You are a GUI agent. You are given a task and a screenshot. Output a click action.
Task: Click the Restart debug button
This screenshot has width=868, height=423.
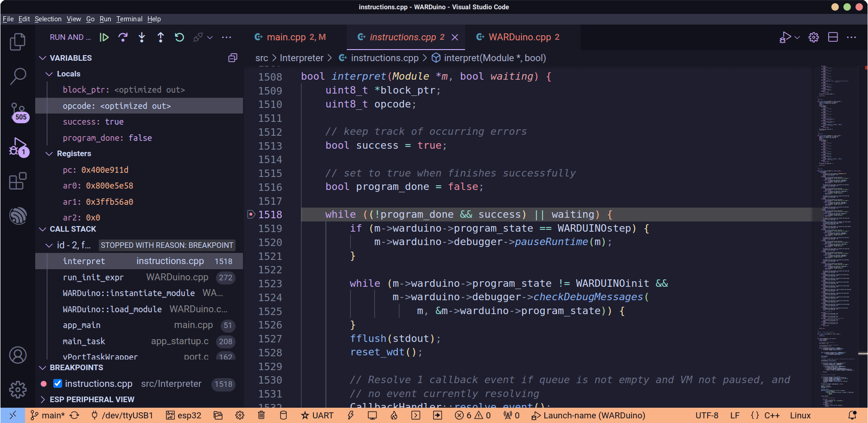coord(179,38)
